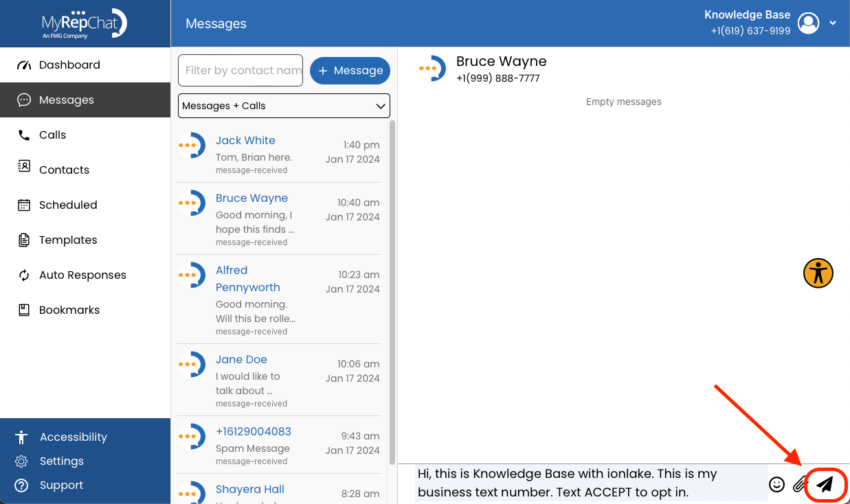Insert an emoji into the message
This screenshot has width=850, height=504.
(x=776, y=484)
